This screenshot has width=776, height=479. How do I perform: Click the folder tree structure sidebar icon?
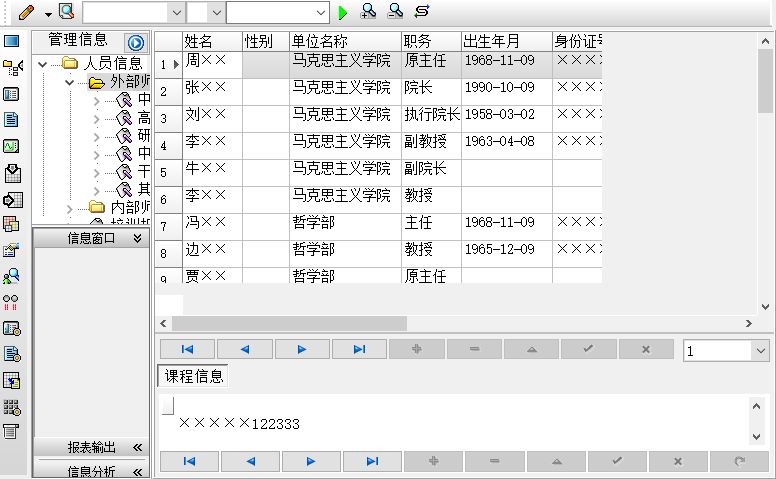point(12,67)
